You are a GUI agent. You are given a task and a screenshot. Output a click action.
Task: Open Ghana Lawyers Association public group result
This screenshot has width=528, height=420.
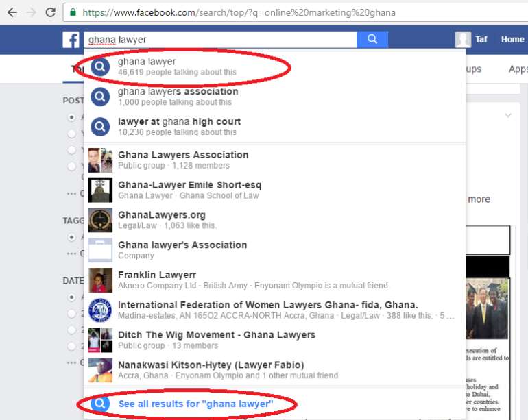[x=275, y=160]
